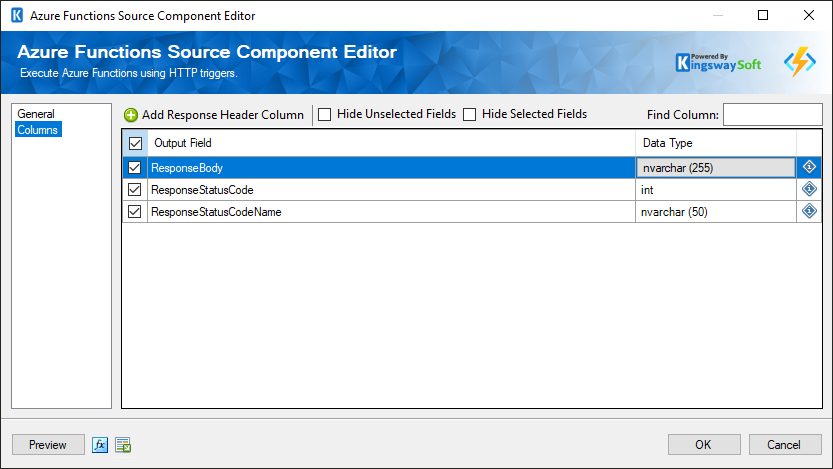
Task: Open properties icon for ResponseStatusCodeName row
Action: [809, 211]
